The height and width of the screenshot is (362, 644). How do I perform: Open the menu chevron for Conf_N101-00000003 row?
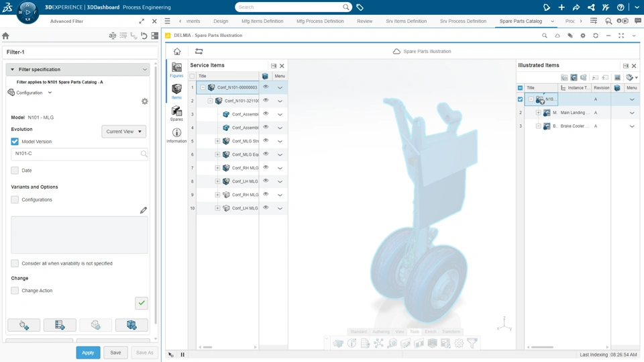click(x=280, y=87)
